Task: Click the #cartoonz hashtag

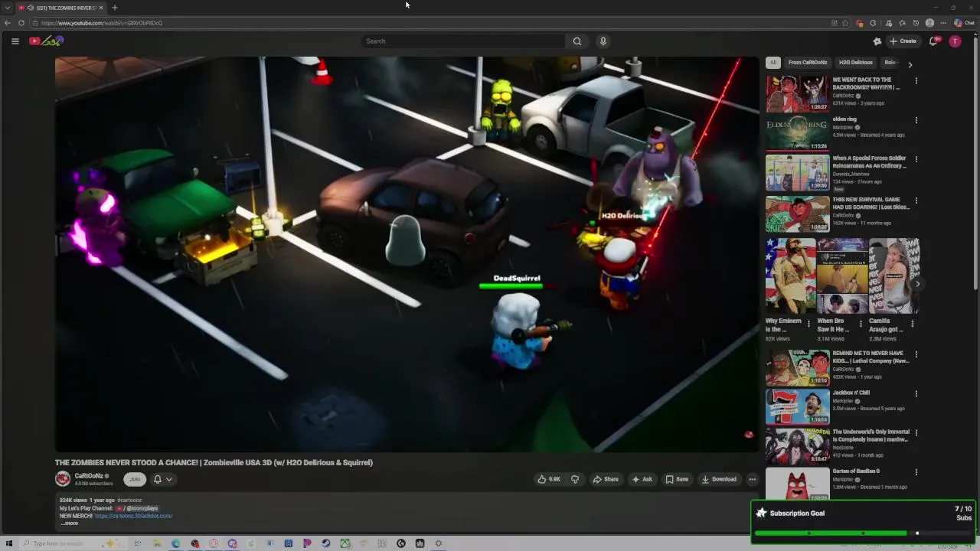Action: pyautogui.click(x=129, y=500)
